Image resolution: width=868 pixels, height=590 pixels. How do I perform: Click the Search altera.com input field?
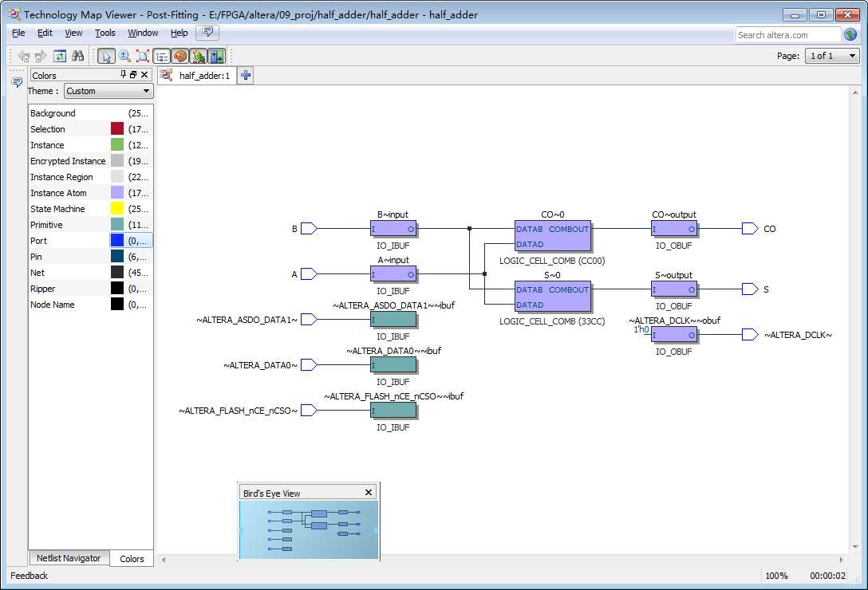[787, 35]
